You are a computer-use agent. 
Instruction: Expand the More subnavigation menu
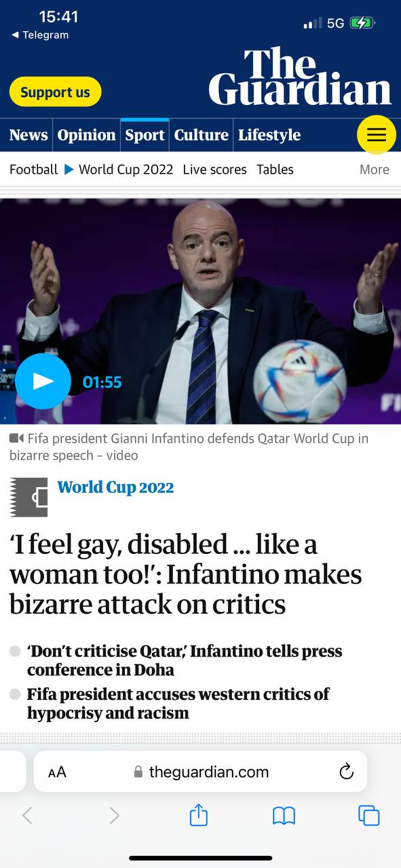pyautogui.click(x=374, y=170)
